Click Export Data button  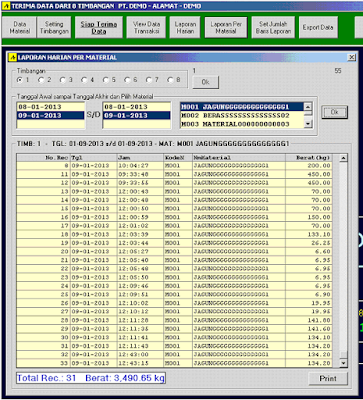(x=318, y=28)
